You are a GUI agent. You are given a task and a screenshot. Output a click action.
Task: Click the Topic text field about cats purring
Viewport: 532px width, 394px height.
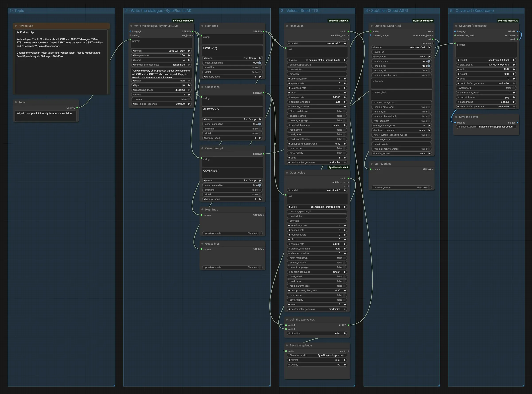point(46,116)
